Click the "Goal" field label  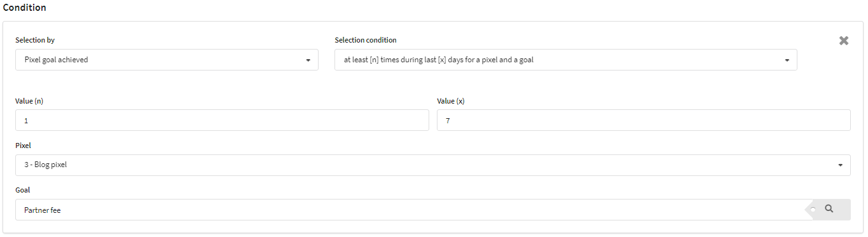(22, 190)
